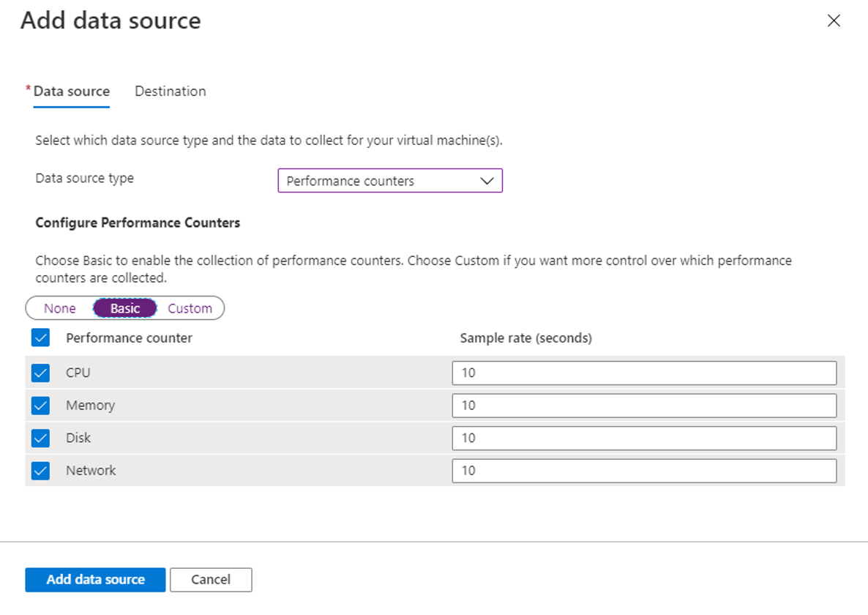Switch to the Custom counter option
The height and width of the screenshot is (615, 868).
pos(190,308)
